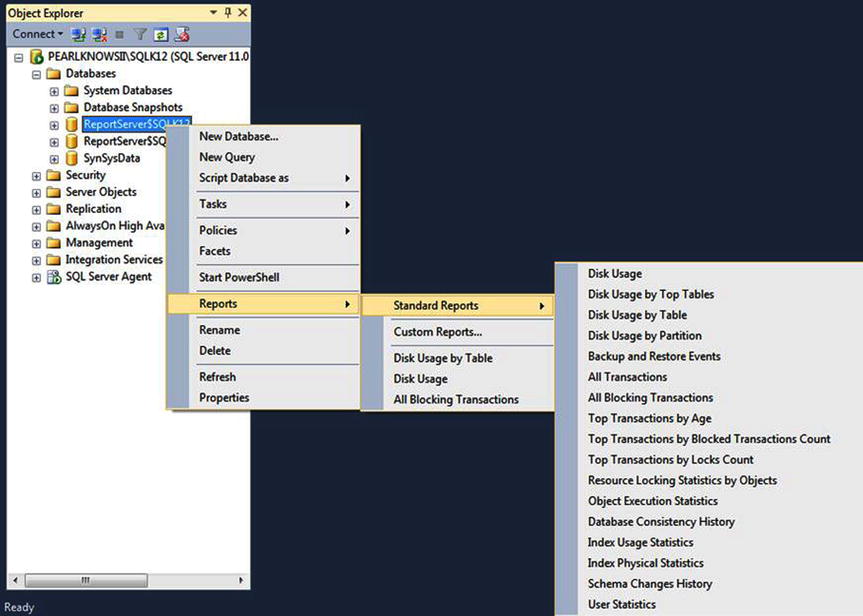Click the Disconnect server icon
Screen dimensions: 863x616
[100, 35]
